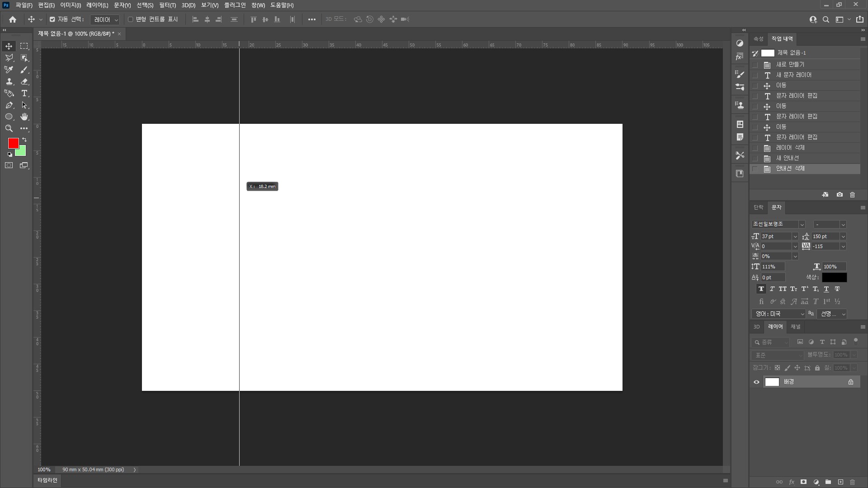Pick the Zoom tool in toolbar
Image resolution: width=868 pixels, height=488 pixels.
coord(9,128)
